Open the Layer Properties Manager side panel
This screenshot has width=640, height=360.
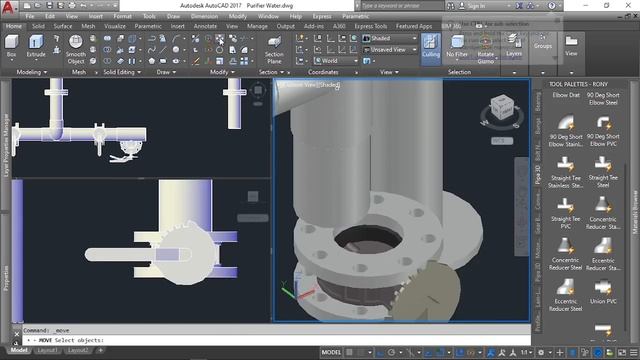point(6,145)
